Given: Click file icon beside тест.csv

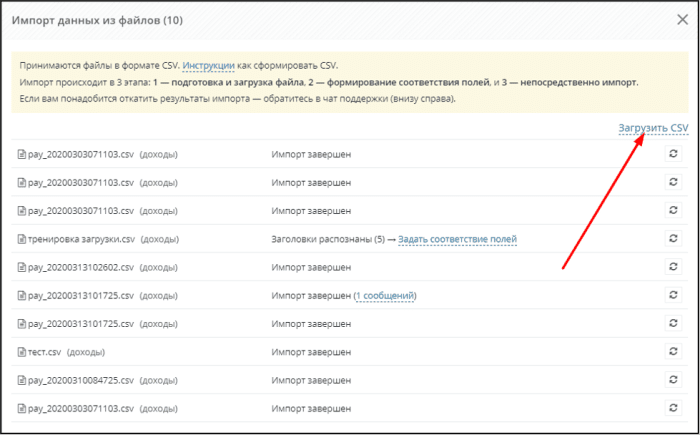Looking at the screenshot, I should [21, 352].
